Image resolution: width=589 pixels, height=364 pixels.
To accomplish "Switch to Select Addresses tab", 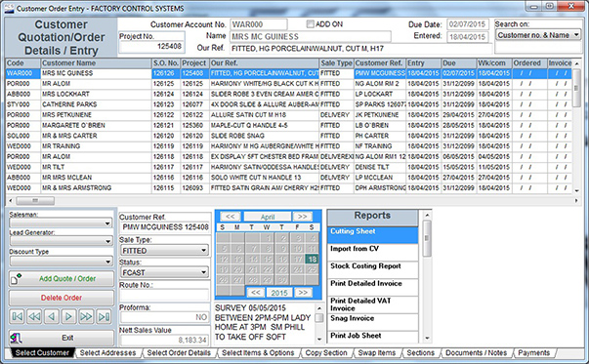I will [107, 352].
